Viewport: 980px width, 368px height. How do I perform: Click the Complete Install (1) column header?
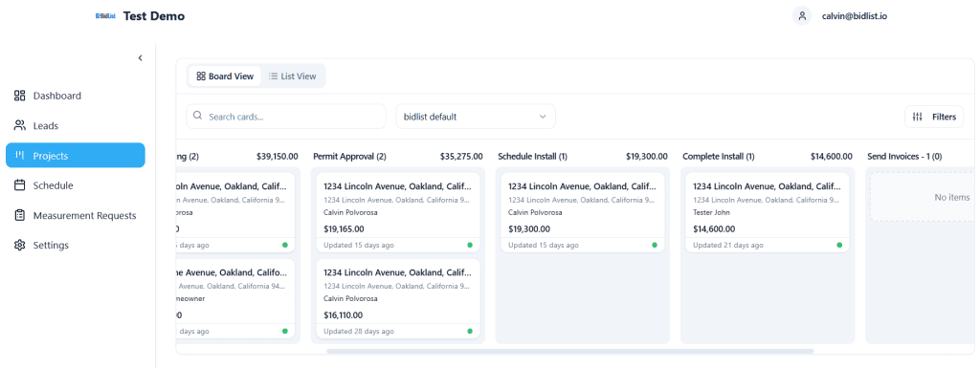(719, 156)
